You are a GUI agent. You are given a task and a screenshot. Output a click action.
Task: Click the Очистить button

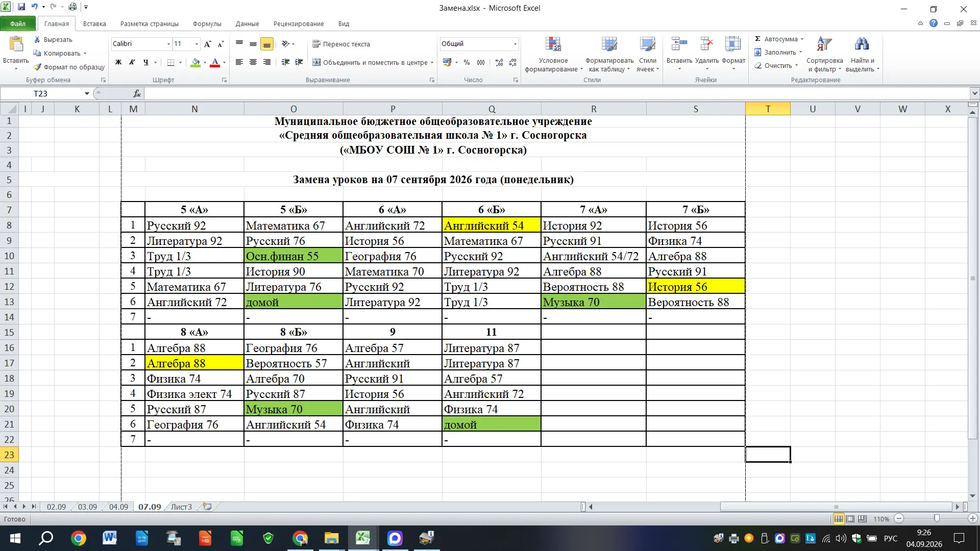pos(775,65)
